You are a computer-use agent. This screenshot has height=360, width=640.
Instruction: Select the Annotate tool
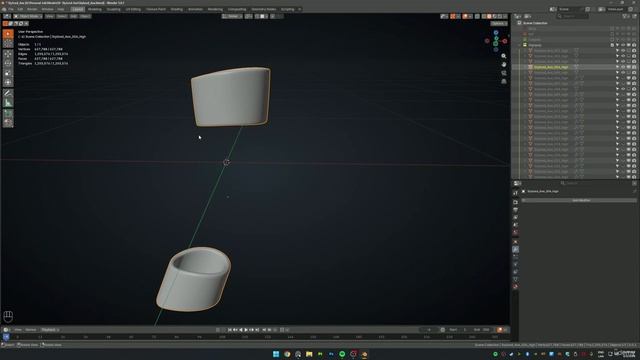[x=8, y=93]
